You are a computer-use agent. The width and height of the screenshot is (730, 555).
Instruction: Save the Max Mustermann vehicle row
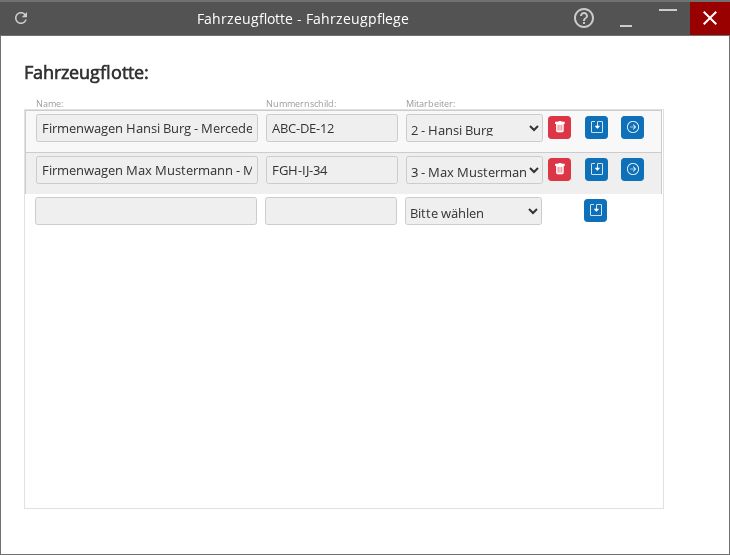[x=596, y=169]
